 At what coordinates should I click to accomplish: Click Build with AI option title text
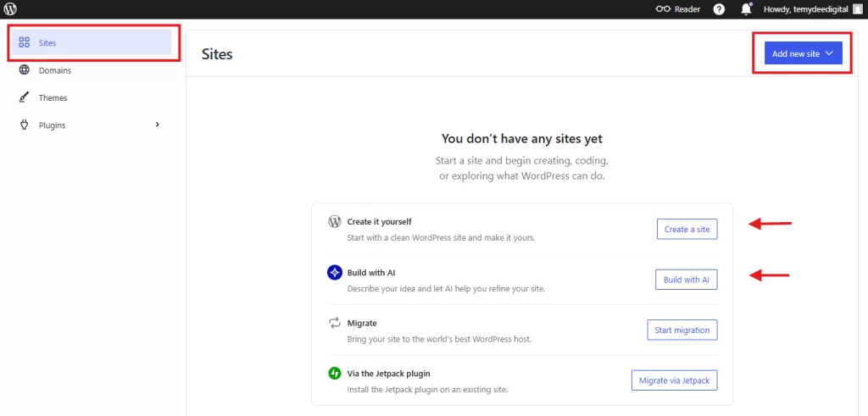[x=371, y=273]
